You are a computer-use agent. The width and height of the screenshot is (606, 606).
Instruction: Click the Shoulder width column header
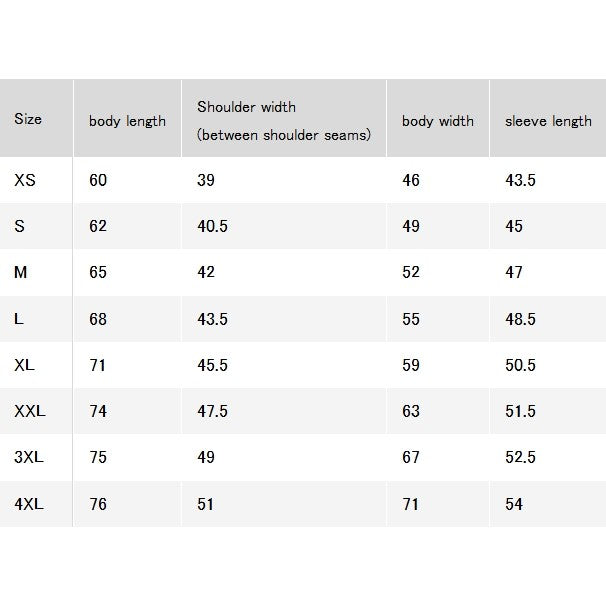[284, 121]
